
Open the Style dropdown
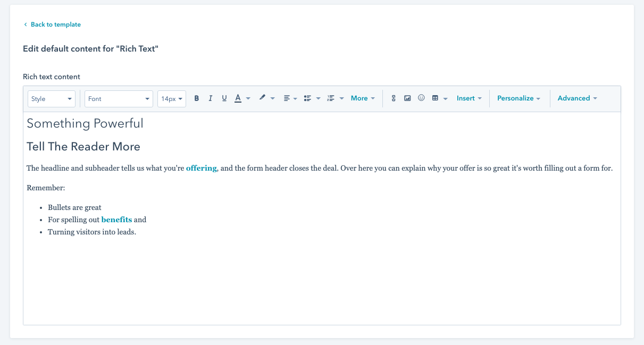(x=51, y=98)
